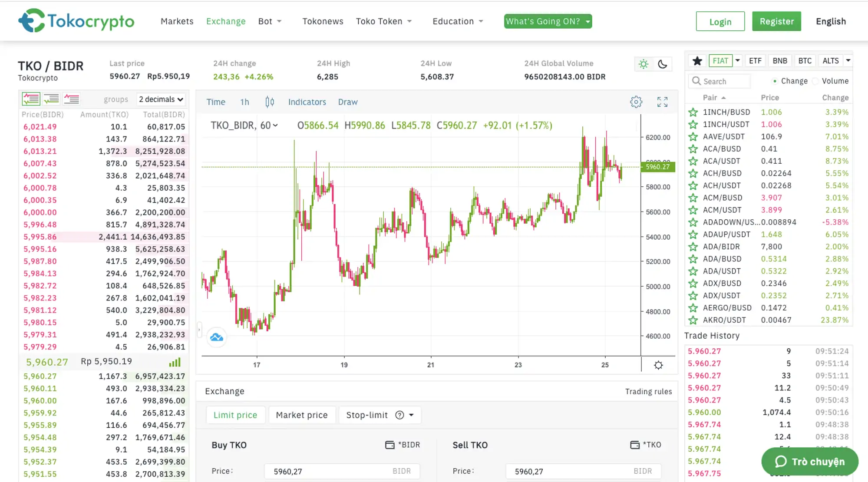
Task: Favorite the ACM/USDT pair star
Action: (x=693, y=210)
